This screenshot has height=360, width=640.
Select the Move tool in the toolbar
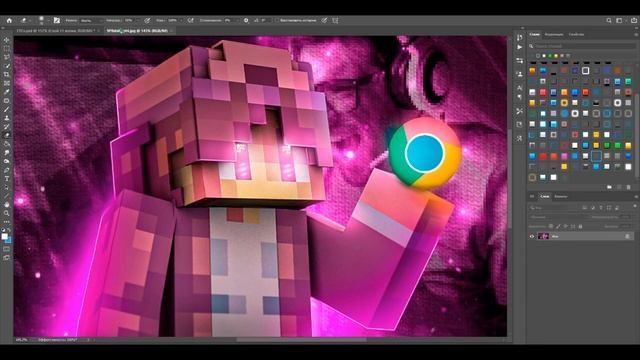tap(7, 40)
